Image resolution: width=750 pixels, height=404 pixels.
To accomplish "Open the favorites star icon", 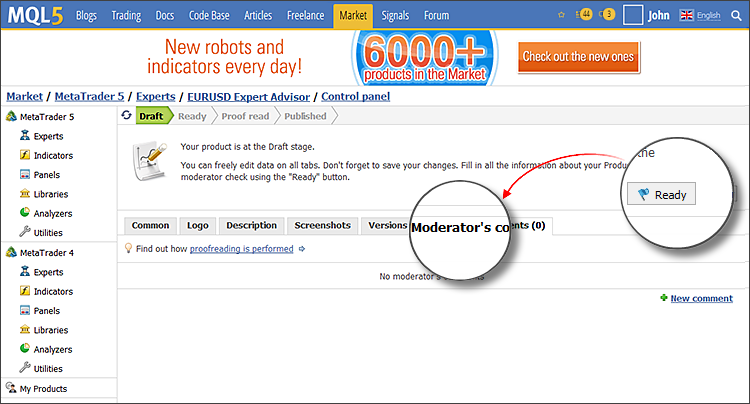I will pos(562,15).
